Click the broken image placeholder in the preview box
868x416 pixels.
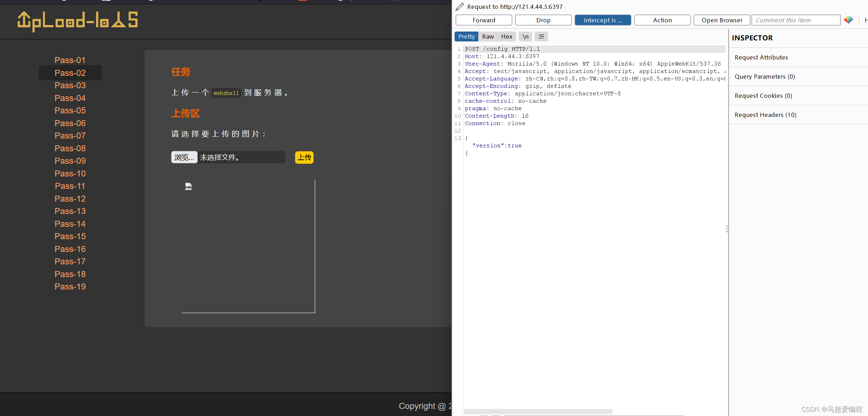pyautogui.click(x=188, y=186)
